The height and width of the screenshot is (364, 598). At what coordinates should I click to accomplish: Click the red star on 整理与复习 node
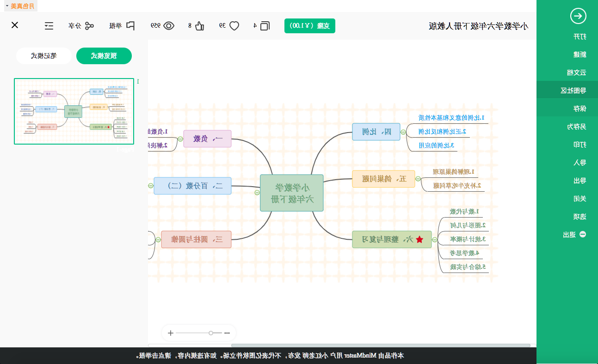coord(419,239)
